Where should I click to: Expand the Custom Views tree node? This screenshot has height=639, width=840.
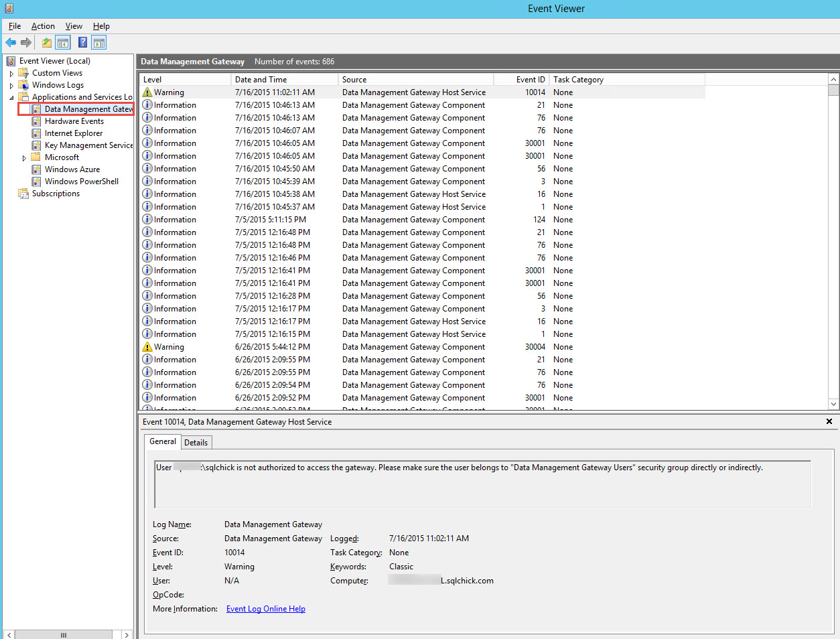coord(11,74)
